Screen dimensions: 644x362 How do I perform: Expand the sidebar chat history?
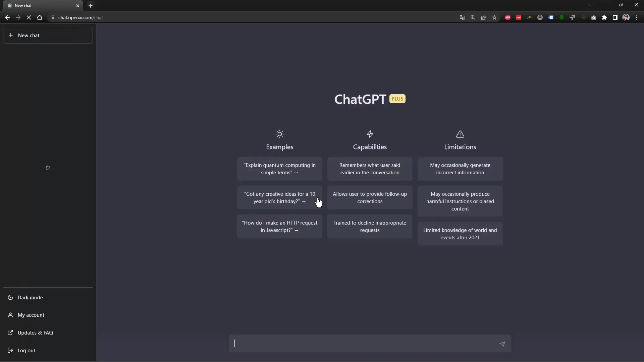(x=48, y=168)
